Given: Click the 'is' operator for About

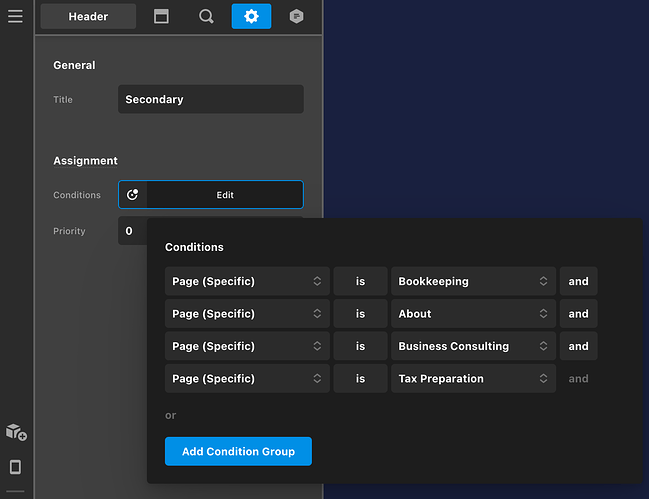Looking at the screenshot, I should [x=361, y=314].
